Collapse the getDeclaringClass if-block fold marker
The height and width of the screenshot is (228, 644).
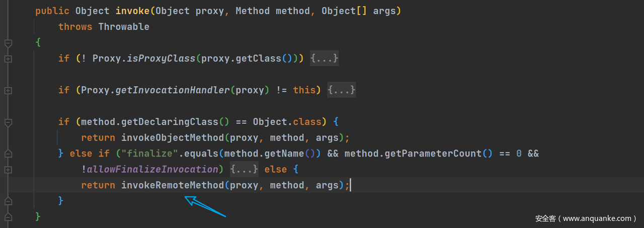click(8, 122)
